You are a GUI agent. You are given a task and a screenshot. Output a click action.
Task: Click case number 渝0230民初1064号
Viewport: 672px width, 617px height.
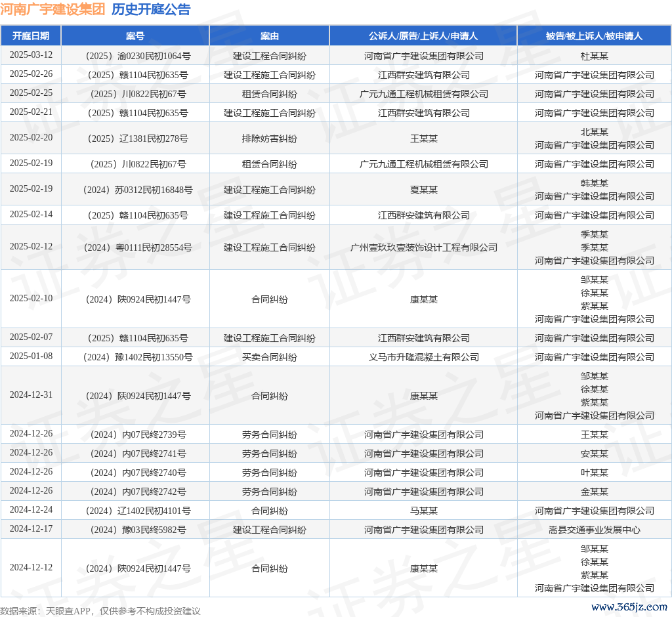tap(138, 56)
